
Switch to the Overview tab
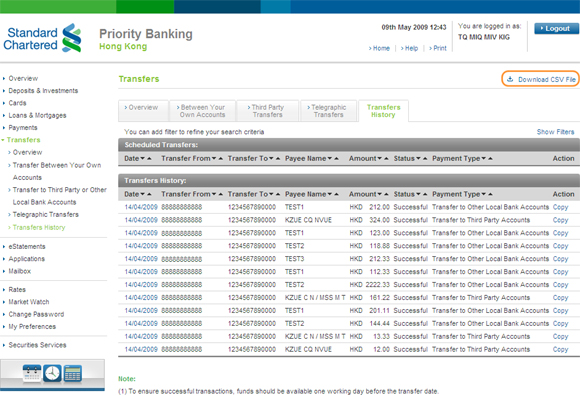coord(143,110)
